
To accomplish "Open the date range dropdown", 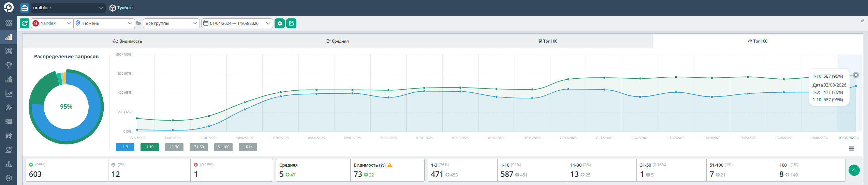I will tap(237, 23).
